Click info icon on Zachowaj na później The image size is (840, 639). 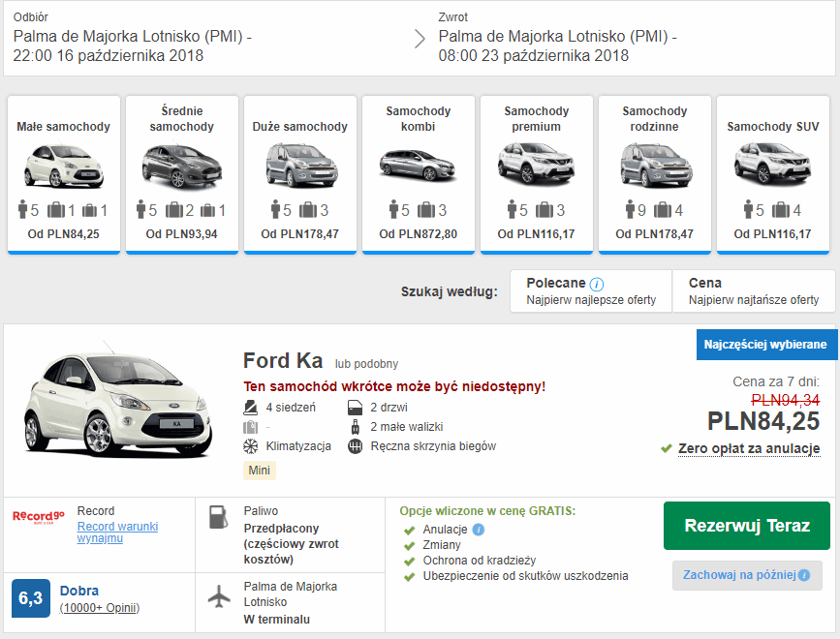tap(803, 575)
